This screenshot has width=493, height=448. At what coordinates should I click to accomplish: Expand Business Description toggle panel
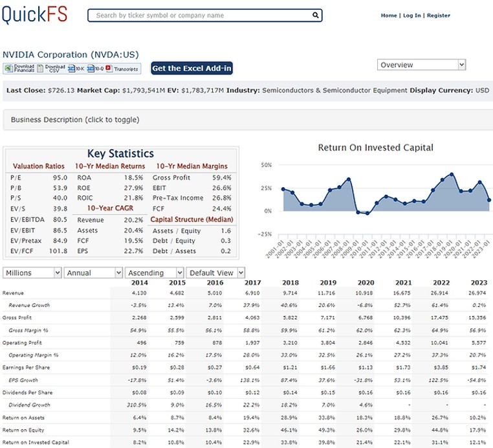(x=248, y=120)
